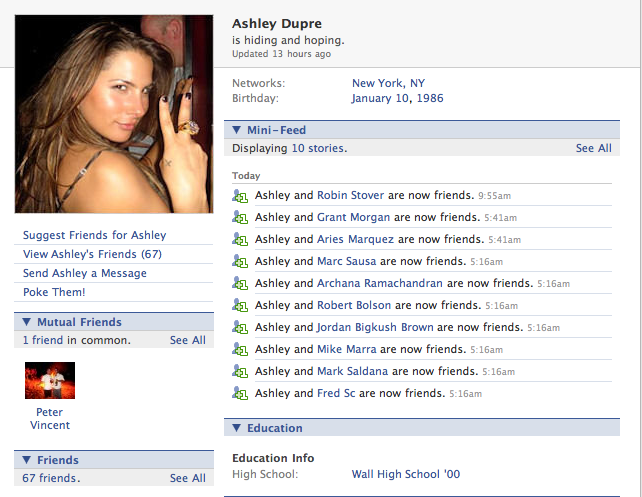The image size is (642, 497).
Task: Click the 9:55am timestamp
Action: 495,196
